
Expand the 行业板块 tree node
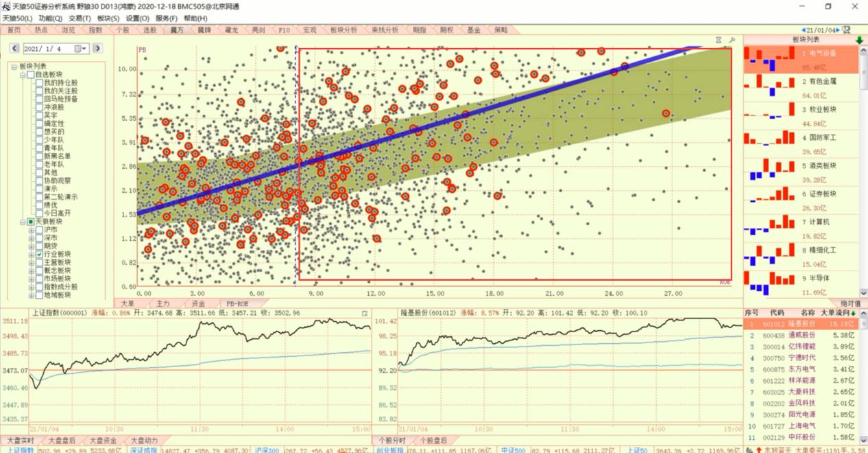coord(31,254)
